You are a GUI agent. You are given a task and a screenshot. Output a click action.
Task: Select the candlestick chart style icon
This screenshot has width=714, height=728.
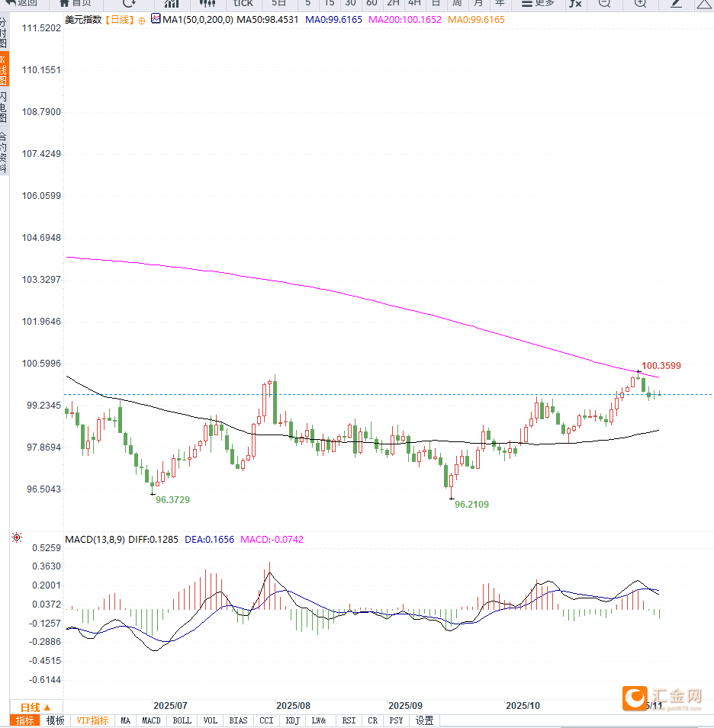207,3
